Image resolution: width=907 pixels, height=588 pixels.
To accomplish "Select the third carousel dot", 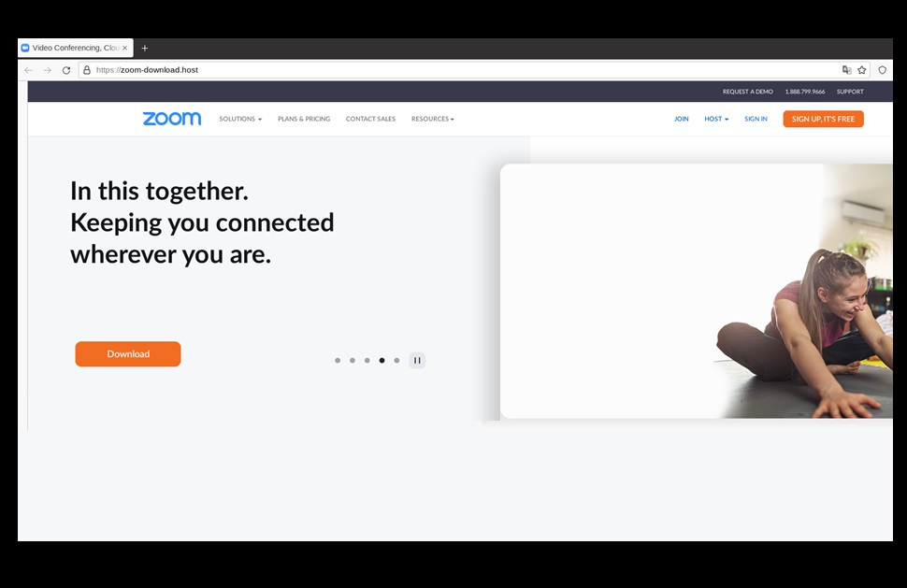I will (367, 360).
